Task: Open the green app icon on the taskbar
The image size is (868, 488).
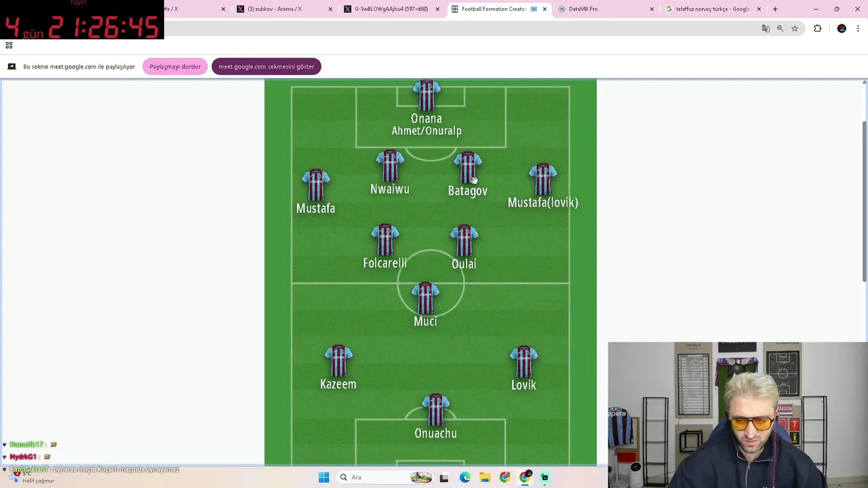Action: 545,477
